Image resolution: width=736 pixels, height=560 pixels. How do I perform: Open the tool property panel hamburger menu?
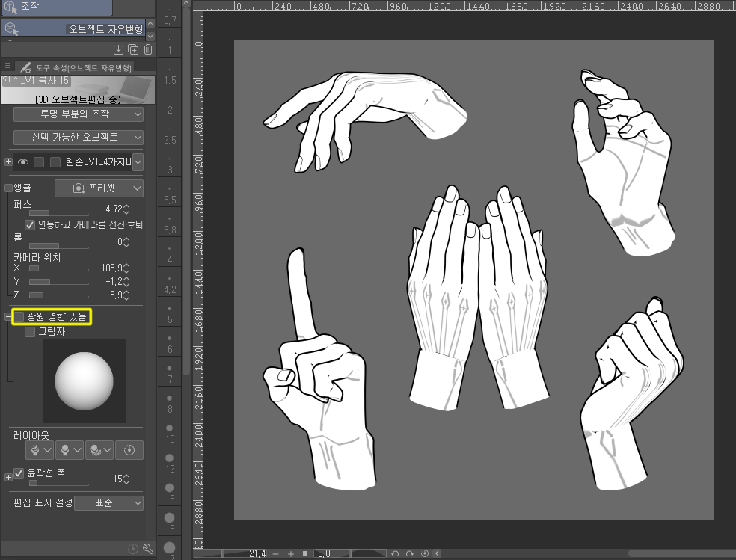[8, 66]
